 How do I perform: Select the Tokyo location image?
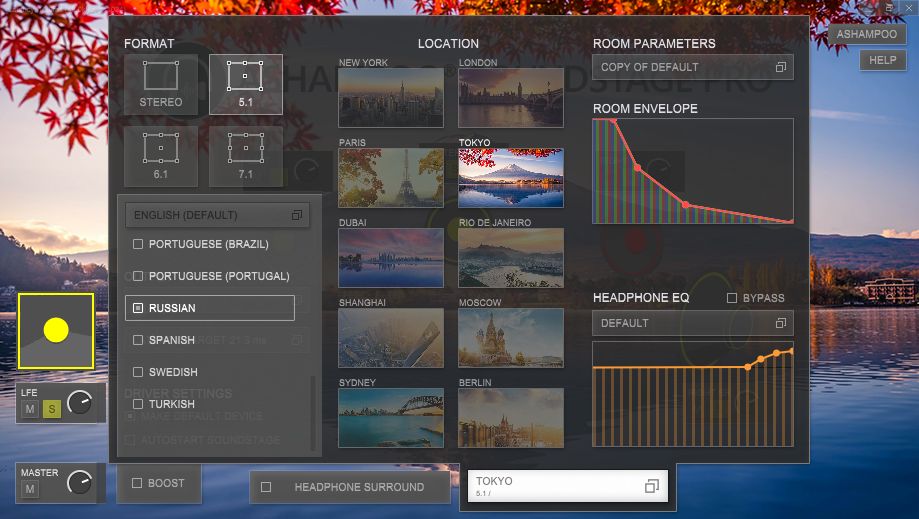pyautogui.click(x=510, y=177)
